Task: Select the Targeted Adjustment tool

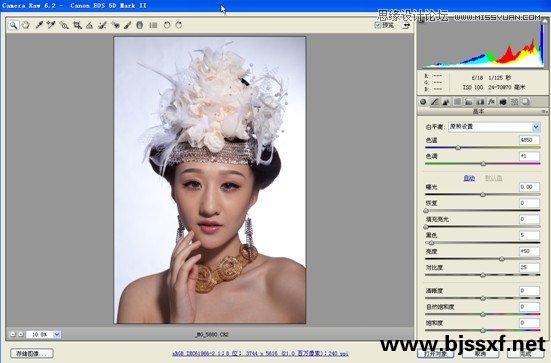Action: [x=64, y=25]
